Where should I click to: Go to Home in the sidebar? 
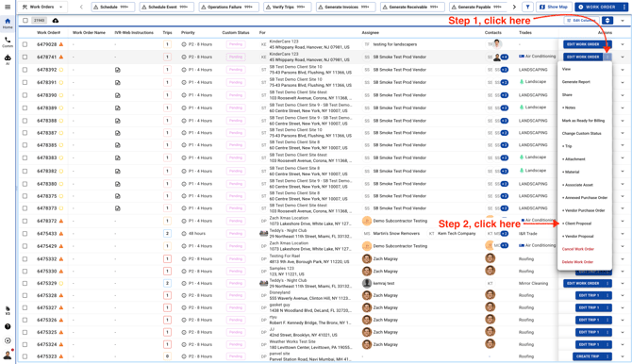tap(8, 23)
